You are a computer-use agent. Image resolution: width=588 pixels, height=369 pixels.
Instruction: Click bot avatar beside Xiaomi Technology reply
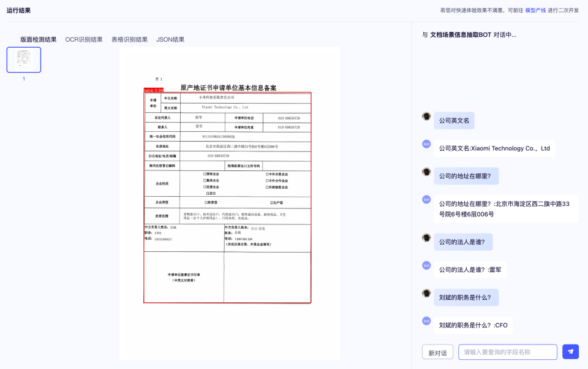[x=426, y=144]
